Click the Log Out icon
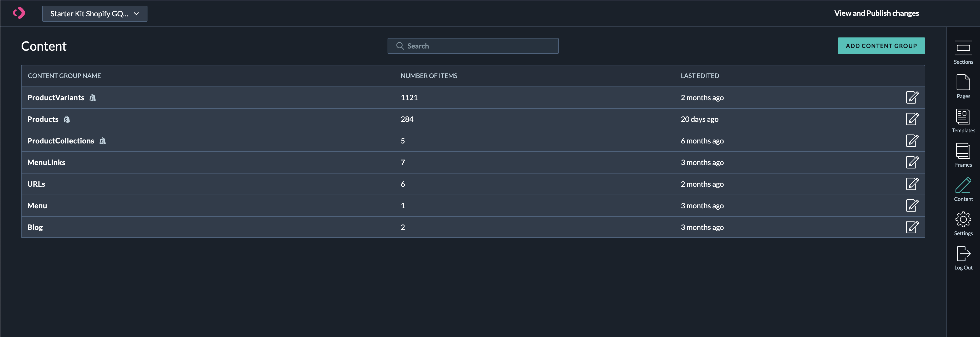Screen dimensions: 980x337 [x=963, y=257]
